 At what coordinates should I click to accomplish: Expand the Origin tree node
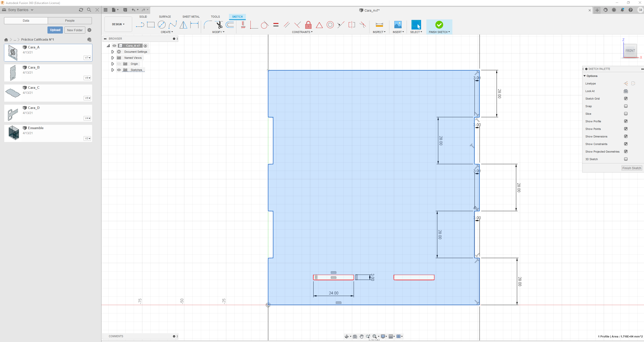tap(113, 64)
